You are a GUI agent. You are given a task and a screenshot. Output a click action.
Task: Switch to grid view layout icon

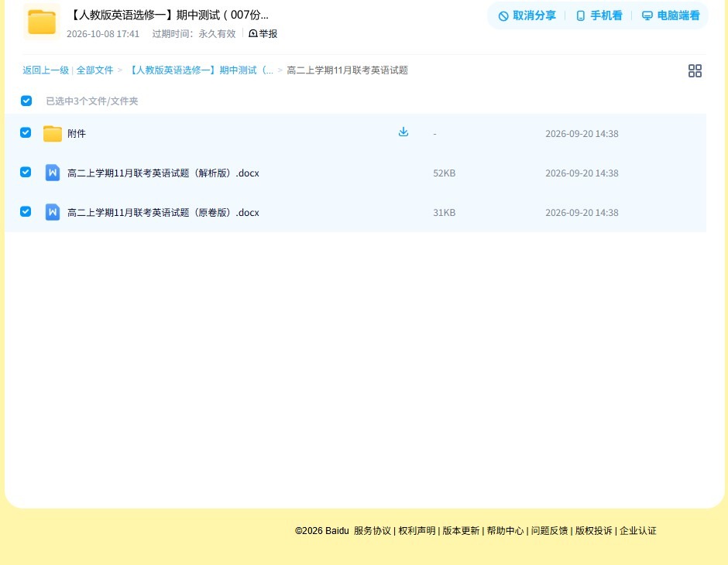695,70
